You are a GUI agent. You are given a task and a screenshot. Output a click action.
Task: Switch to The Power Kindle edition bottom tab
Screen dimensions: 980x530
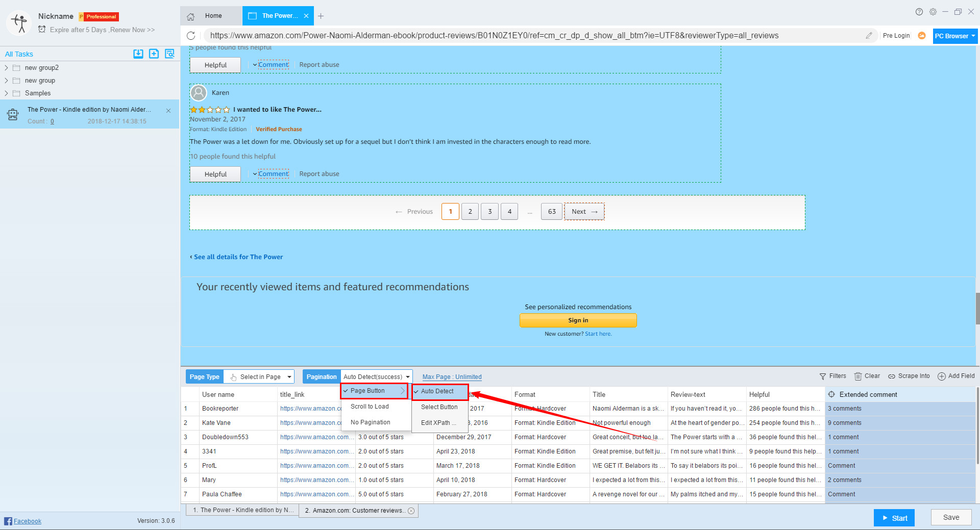[242, 510]
